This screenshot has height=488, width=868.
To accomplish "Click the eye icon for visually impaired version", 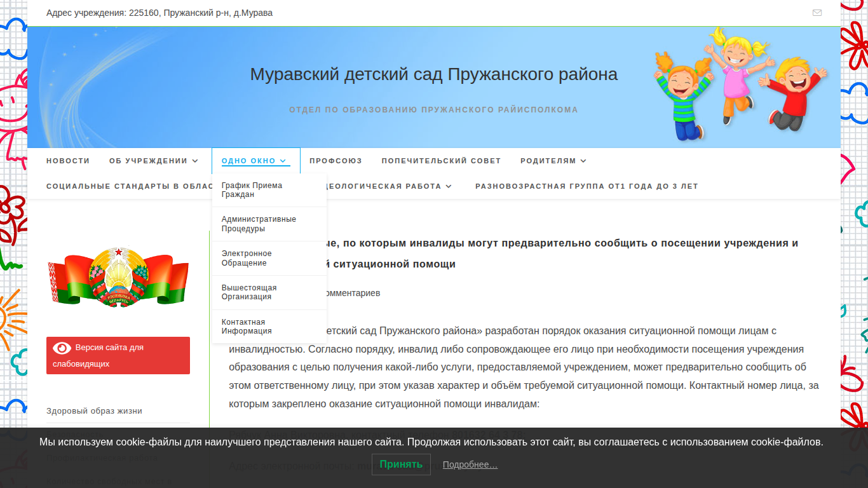I will (x=62, y=348).
